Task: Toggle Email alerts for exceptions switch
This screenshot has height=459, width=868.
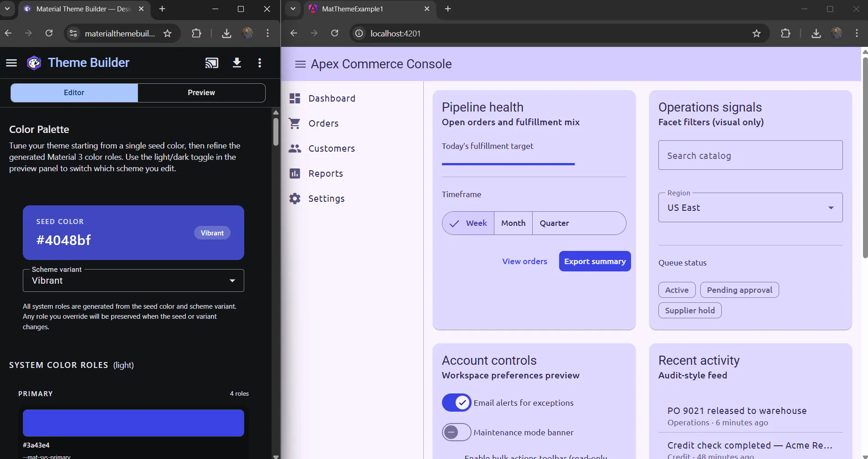Action: point(457,403)
